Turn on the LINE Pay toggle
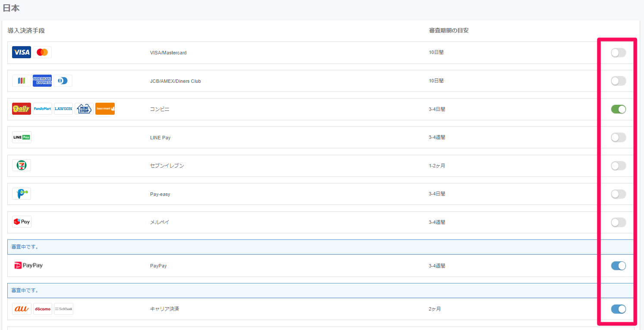Screen dimensions: 644x330 (x=618, y=137)
